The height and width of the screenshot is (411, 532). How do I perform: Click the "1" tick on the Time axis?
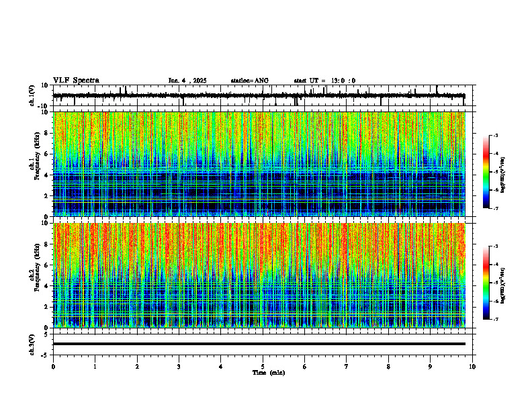pos(95,367)
